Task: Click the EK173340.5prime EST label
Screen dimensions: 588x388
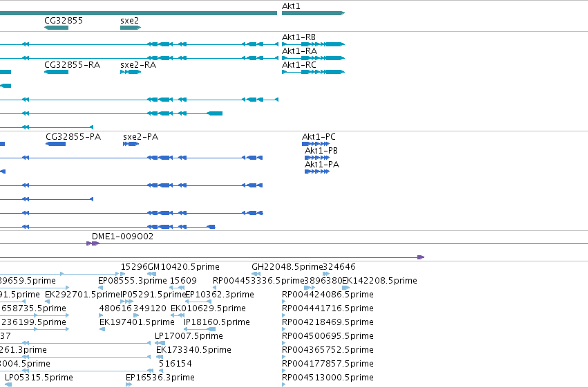Action: tap(193, 350)
